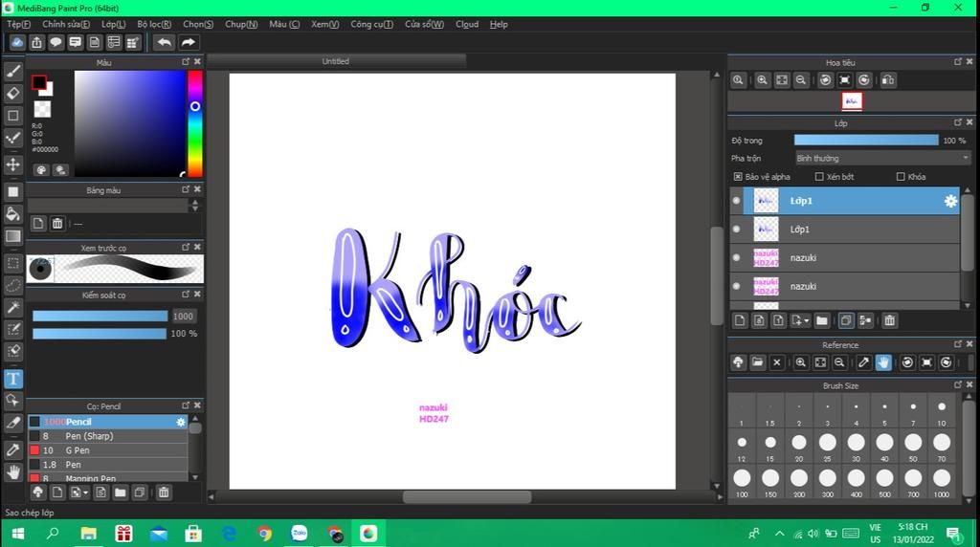This screenshot has width=980, height=547.
Task: Delete palette color with trash icon
Action: click(57, 224)
